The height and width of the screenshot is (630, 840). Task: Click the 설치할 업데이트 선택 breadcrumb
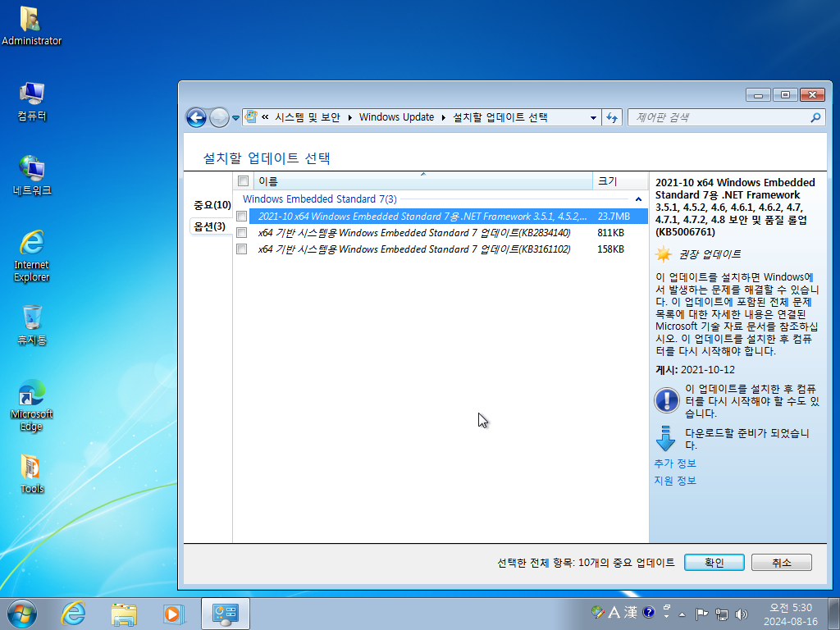(x=500, y=116)
